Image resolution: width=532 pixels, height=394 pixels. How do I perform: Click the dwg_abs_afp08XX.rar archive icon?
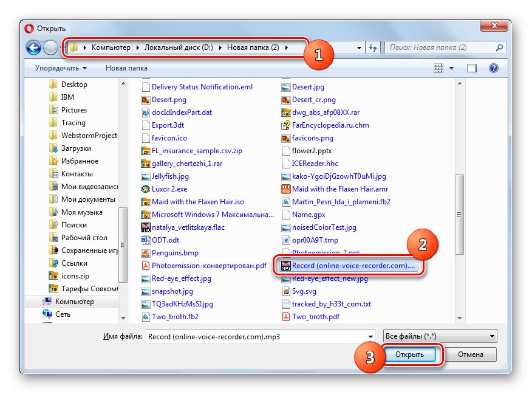(286, 112)
